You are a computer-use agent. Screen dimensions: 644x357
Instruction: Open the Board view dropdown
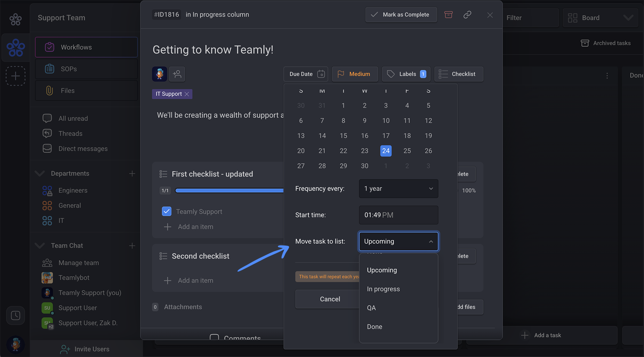tap(600, 18)
